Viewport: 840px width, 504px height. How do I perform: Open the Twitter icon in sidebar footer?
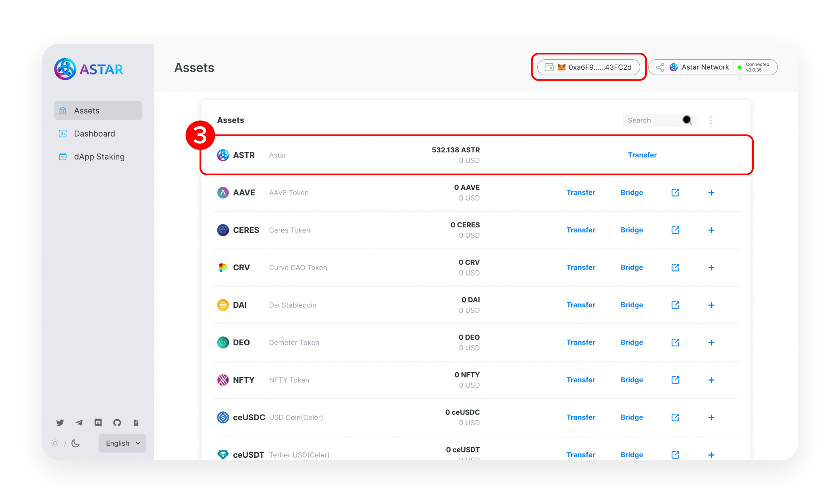click(x=60, y=423)
